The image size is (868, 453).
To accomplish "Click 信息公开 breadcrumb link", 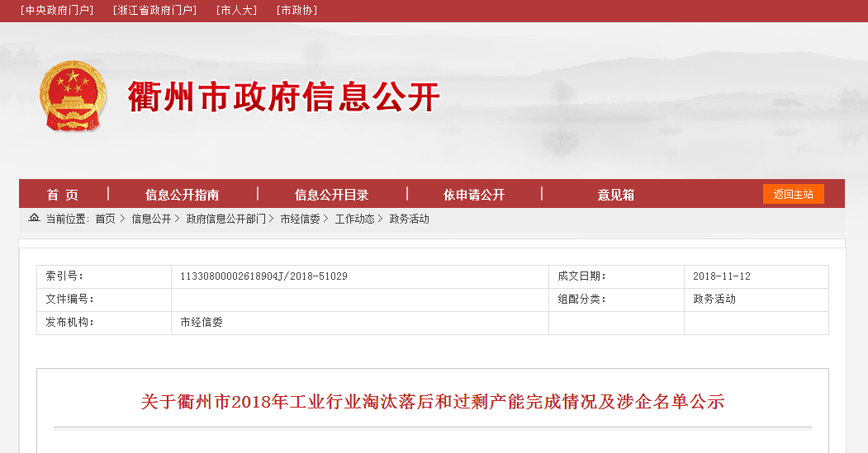I will point(151,219).
